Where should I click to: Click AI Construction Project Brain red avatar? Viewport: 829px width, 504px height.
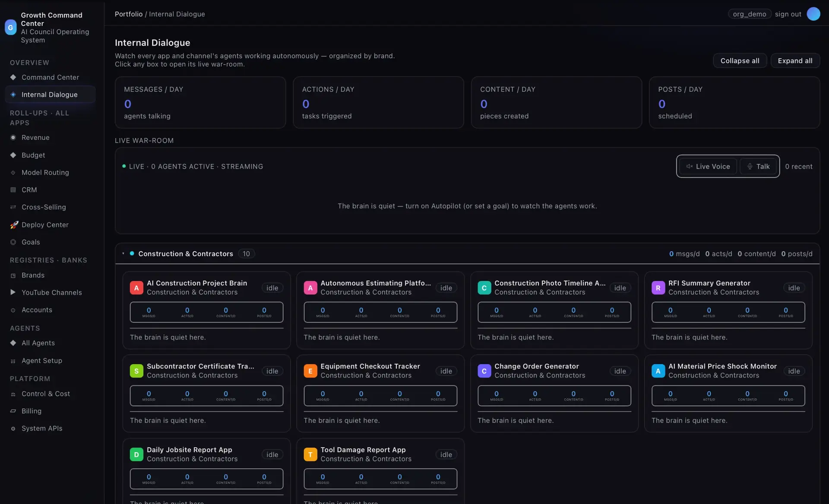(x=136, y=288)
